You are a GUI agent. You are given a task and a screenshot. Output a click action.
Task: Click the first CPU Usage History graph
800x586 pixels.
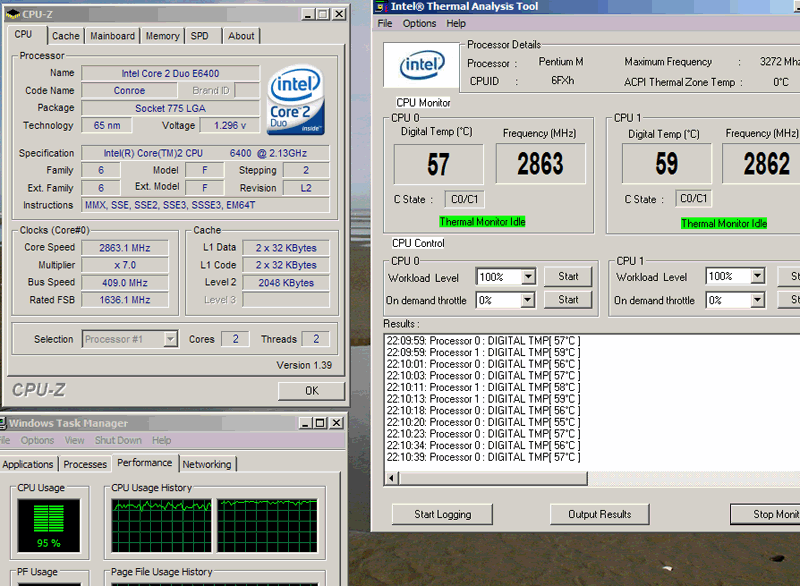click(161, 525)
